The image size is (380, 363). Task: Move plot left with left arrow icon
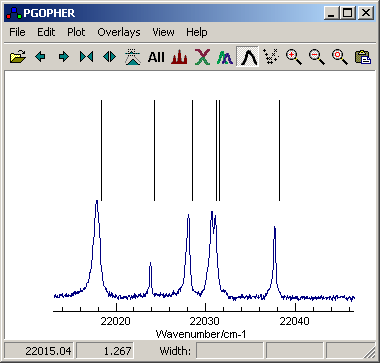click(40, 57)
